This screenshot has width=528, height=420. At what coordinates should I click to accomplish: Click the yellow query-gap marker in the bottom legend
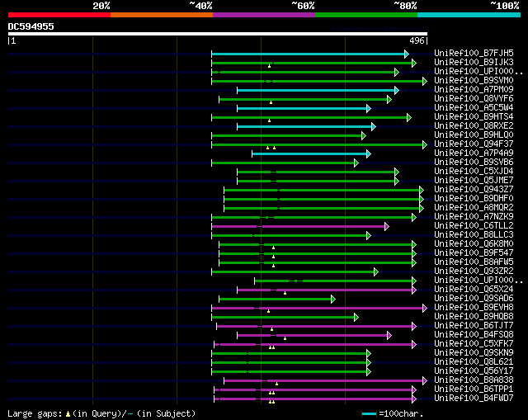click(68, 414)
